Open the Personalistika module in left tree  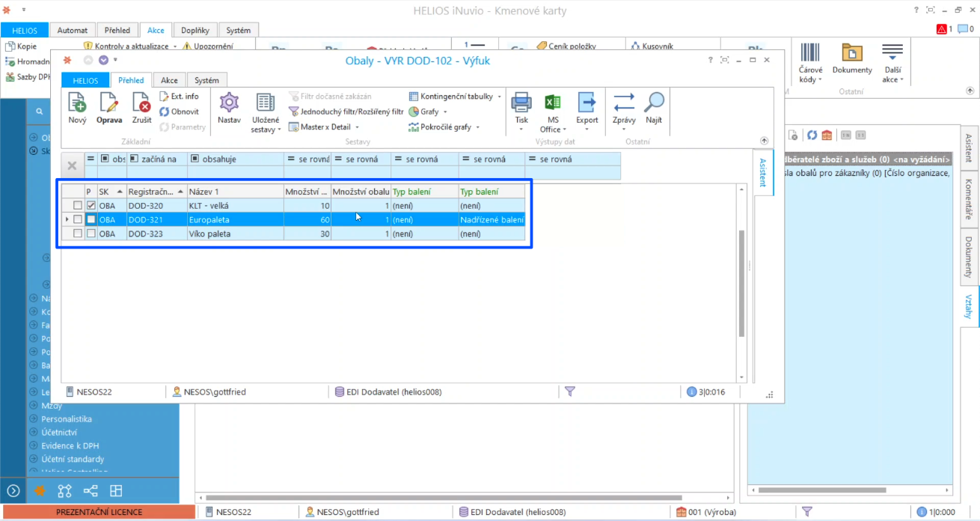point(67,419)
